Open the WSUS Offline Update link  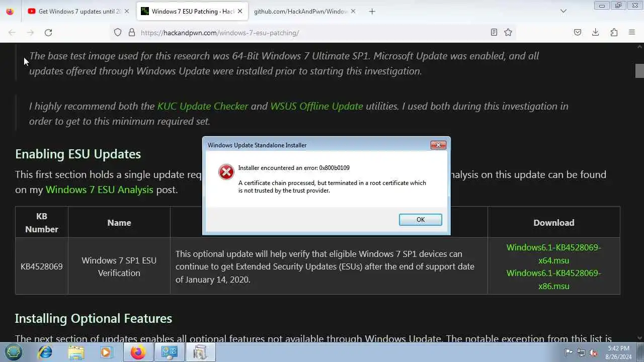coord(316,106)
